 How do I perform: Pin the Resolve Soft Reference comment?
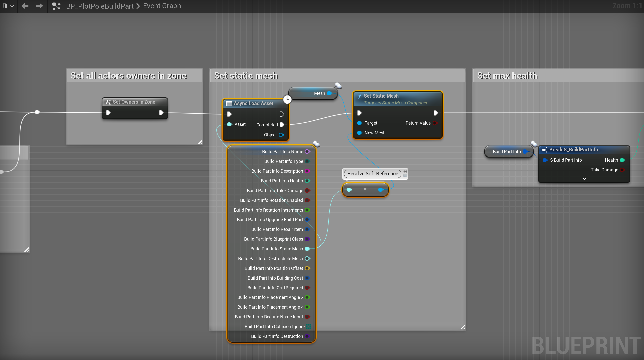point(405,171)
